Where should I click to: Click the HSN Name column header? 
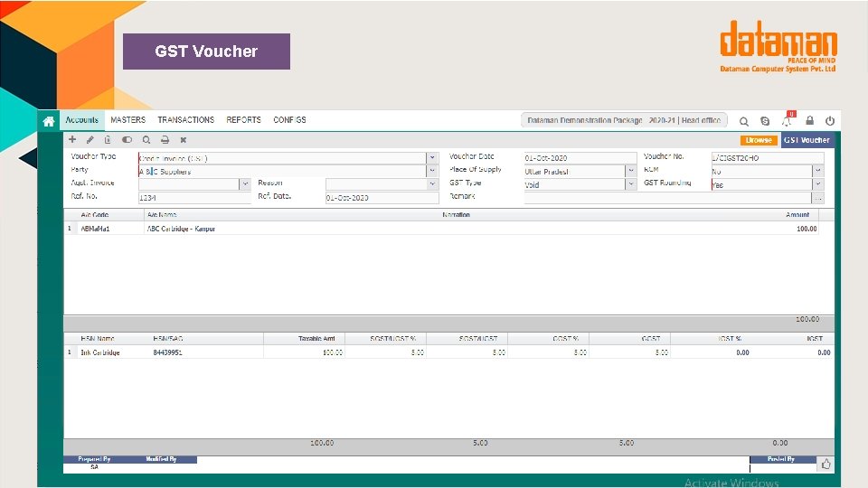tap(98, 339)
